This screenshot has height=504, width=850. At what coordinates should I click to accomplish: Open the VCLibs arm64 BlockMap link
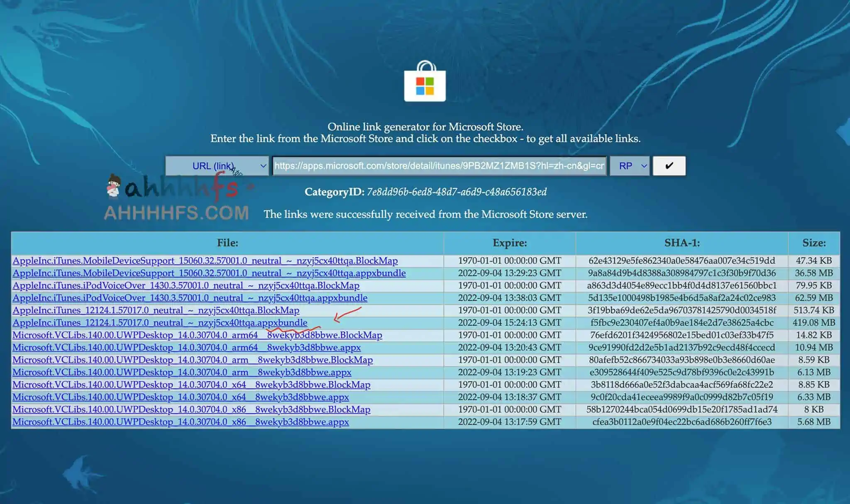(x=197, y=335)
